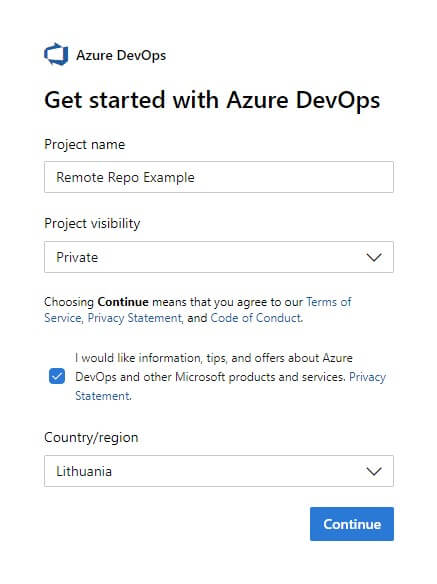Click the bold word Continue in agreement text
This screenshot has width=437, height=584.
[x=123, y=302]
